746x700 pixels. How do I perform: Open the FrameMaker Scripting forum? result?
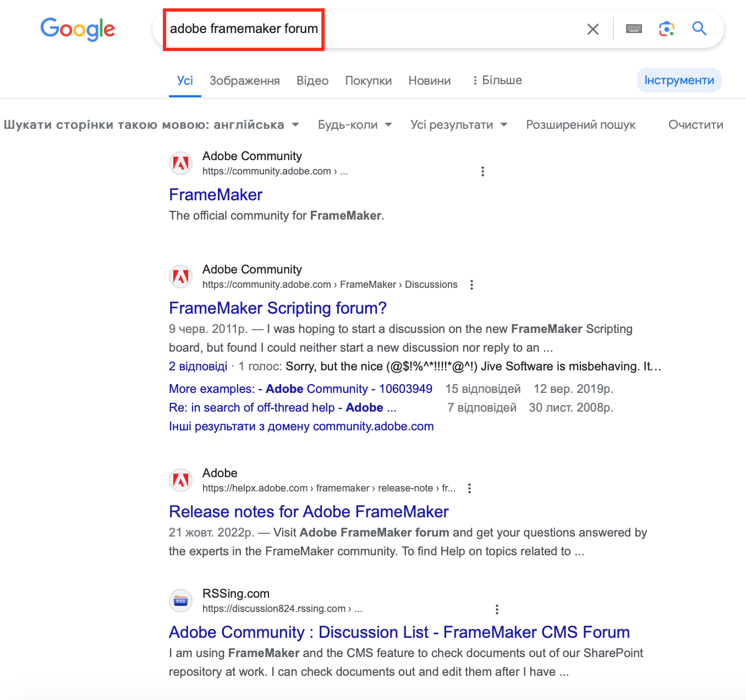click(278, 308)
